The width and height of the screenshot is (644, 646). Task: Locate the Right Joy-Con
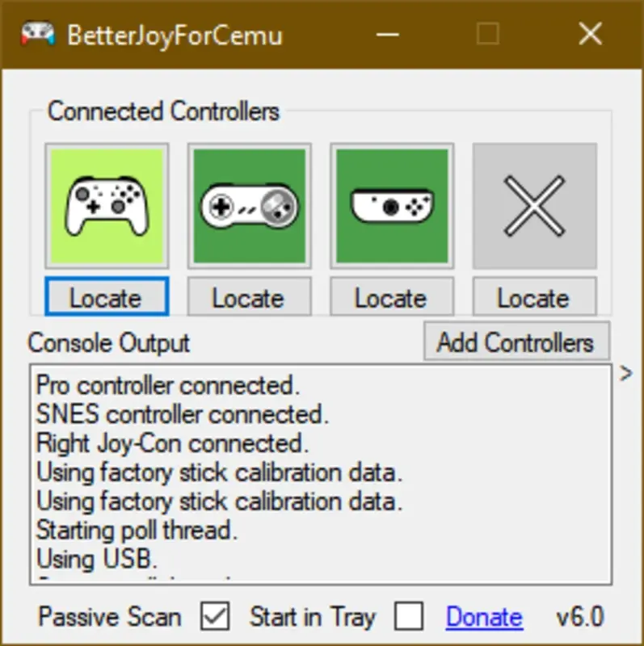392,297
